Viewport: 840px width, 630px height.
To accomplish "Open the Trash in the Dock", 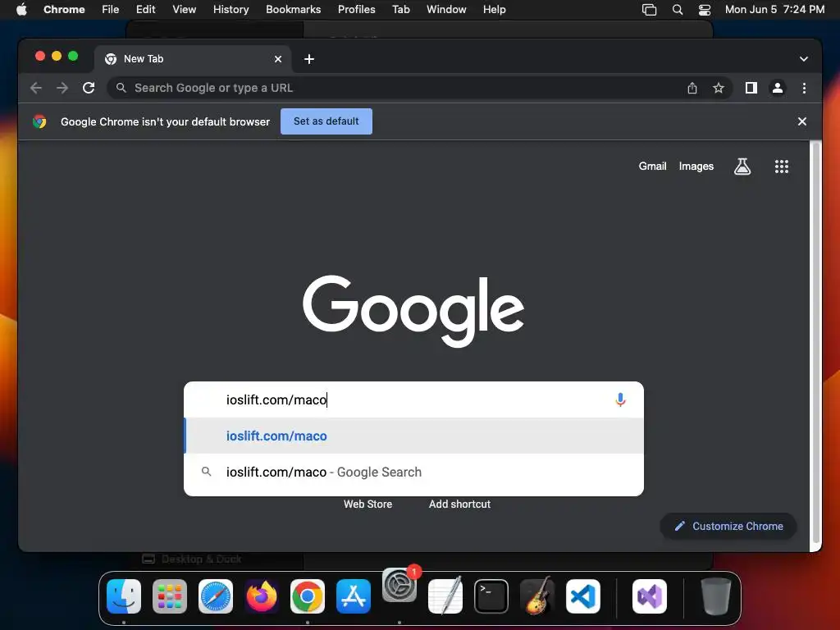I will click(x=715, y=596).
